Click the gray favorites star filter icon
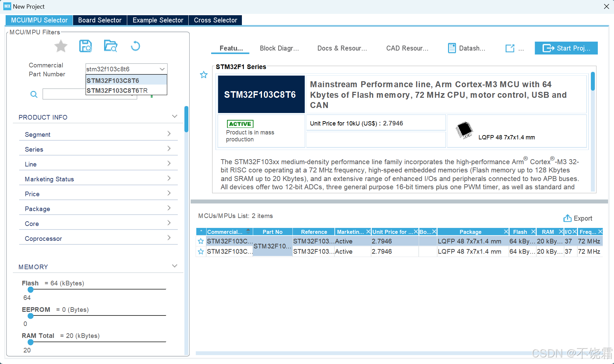This screenshot has width=614, height=364. (61, 46)
